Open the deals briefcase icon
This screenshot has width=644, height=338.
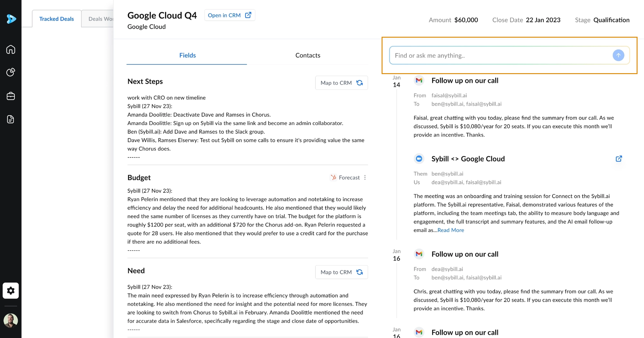point(11,96)
